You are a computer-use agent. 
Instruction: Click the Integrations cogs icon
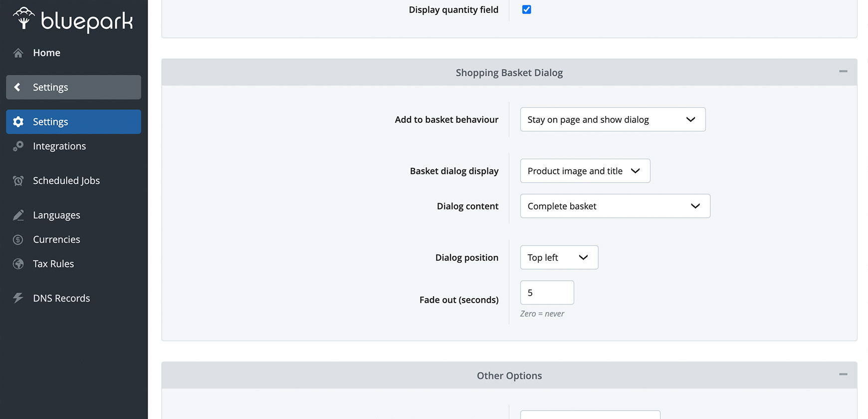point(18,146)
